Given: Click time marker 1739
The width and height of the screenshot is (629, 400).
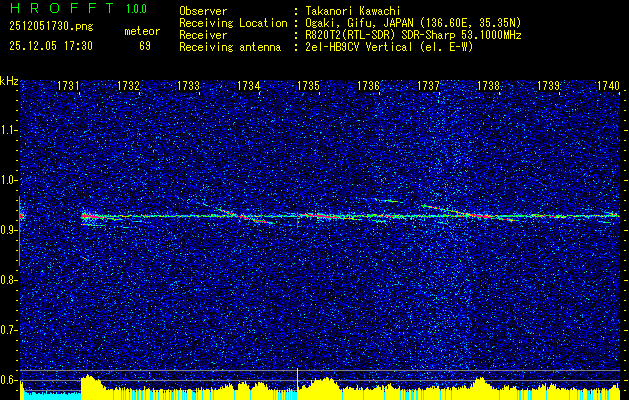Looking at the screenshot, I should coord(548,85).
